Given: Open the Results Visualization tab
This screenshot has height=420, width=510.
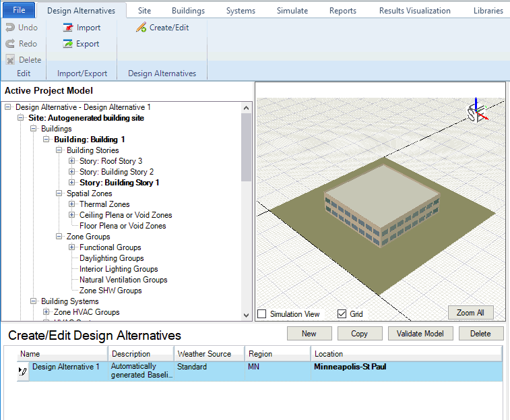Looking at the screenshot, I should 414,11.
